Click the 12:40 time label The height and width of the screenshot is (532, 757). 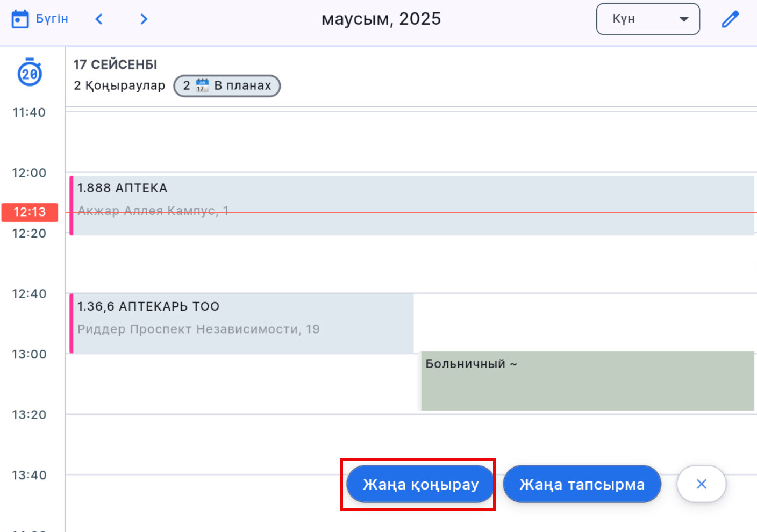click(x=29, y=294)
